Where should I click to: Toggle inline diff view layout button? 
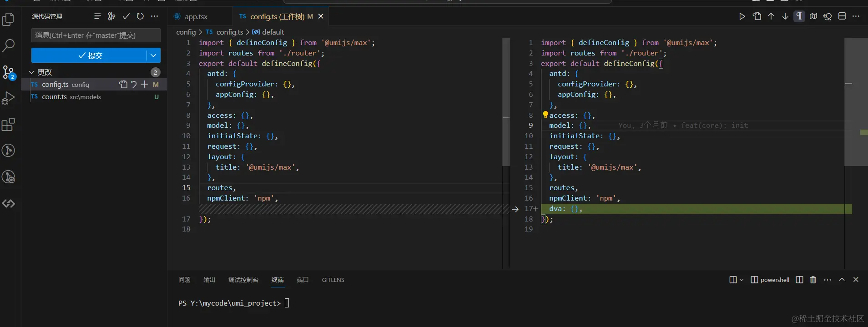coord(842,16)
